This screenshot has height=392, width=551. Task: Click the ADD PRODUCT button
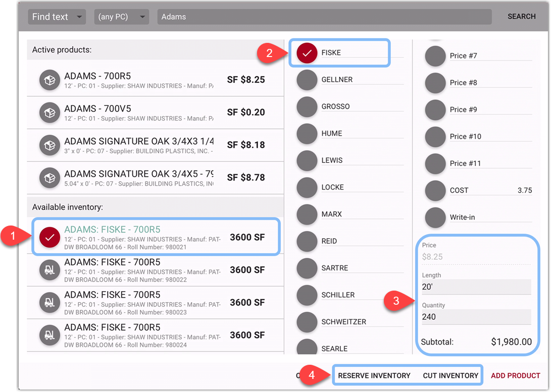515,376
